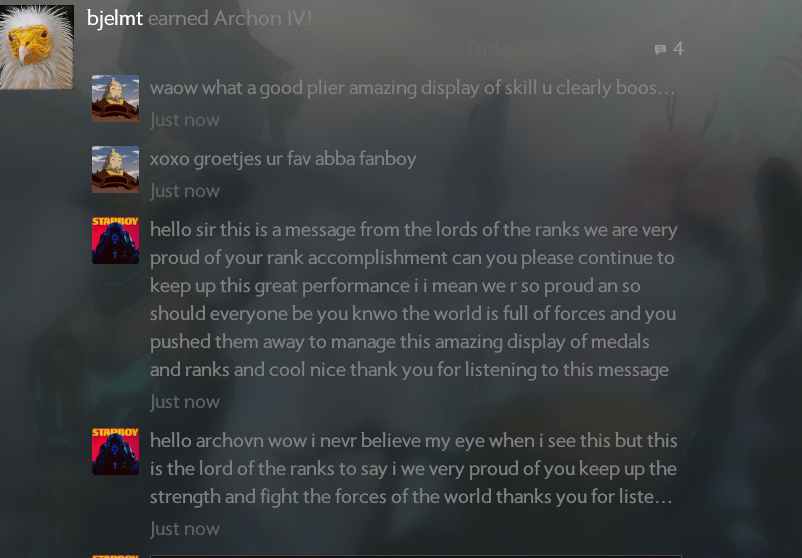The width and height of the screenshot is (802, 558).
Task: Expand the truncated 'hello archovn wow' comment
Action: tap(414, 469)
